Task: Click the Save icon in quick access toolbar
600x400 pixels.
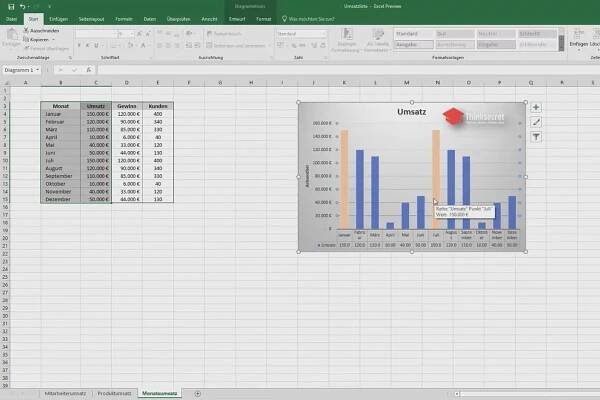Action: click(x=8, y=6)
